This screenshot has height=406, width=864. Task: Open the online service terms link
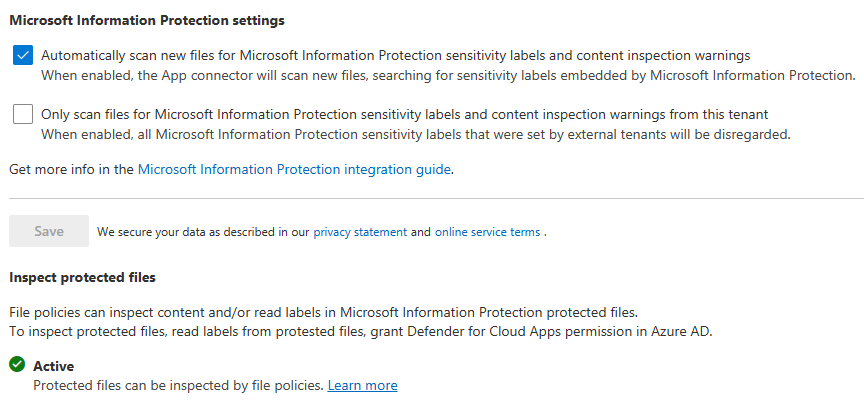(x=487, y=232)
